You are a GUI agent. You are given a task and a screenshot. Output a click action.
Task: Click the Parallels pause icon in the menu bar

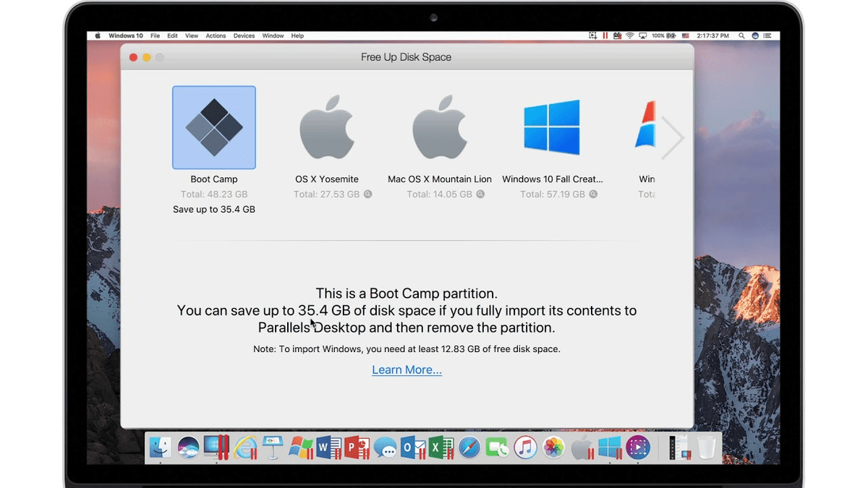605,35
